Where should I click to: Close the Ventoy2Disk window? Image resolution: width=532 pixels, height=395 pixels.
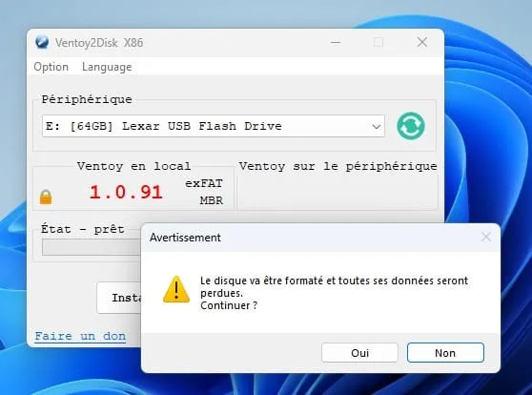(422, 42)
